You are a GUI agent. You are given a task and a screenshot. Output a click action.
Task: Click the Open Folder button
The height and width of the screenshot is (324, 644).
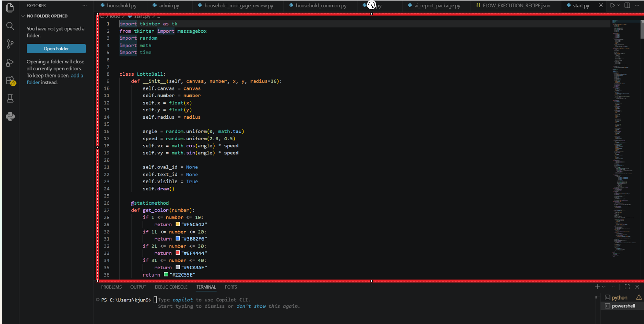click(56, 49)
